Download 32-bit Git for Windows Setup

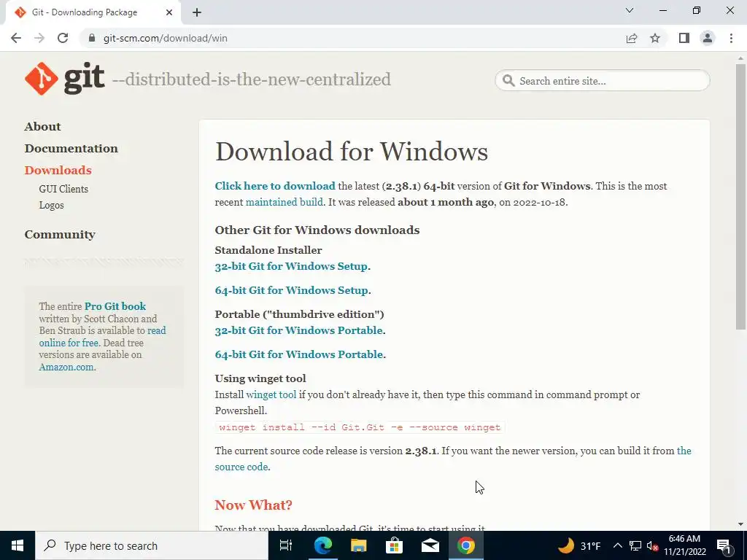tap(291, 266)
